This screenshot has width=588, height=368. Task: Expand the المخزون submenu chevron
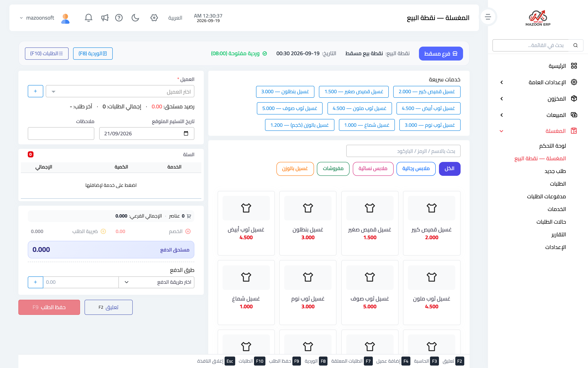(x=502, y=99)
